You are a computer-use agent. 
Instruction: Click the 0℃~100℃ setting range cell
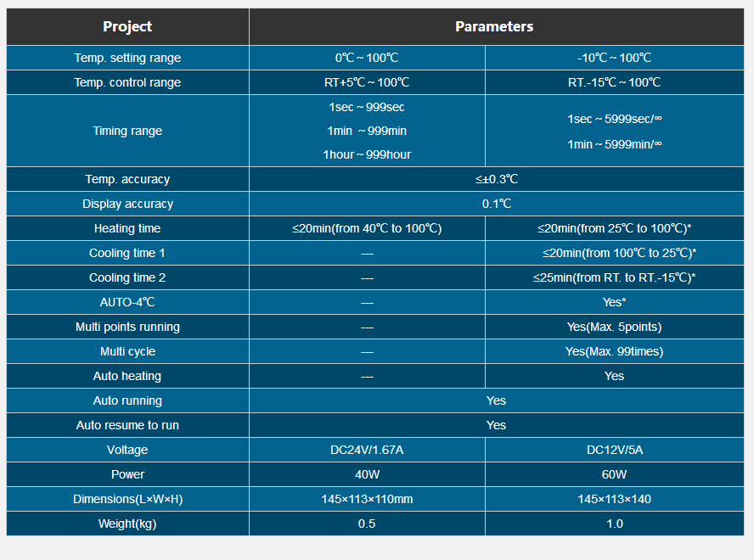(367, 58)
